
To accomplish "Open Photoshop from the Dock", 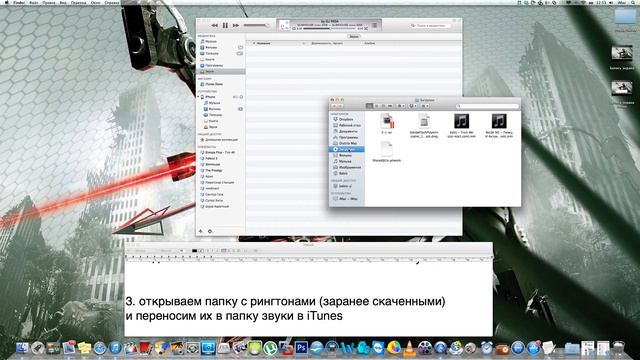I will 301,348.
